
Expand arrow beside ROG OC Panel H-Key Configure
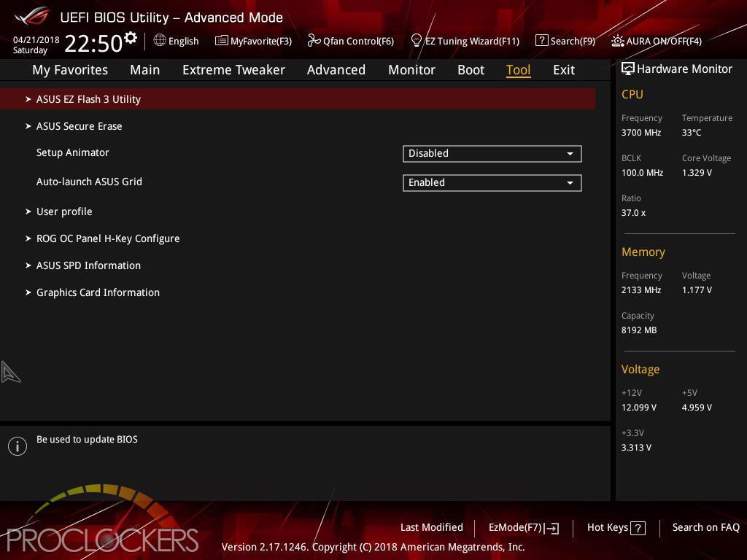click(x=28, y=238)
